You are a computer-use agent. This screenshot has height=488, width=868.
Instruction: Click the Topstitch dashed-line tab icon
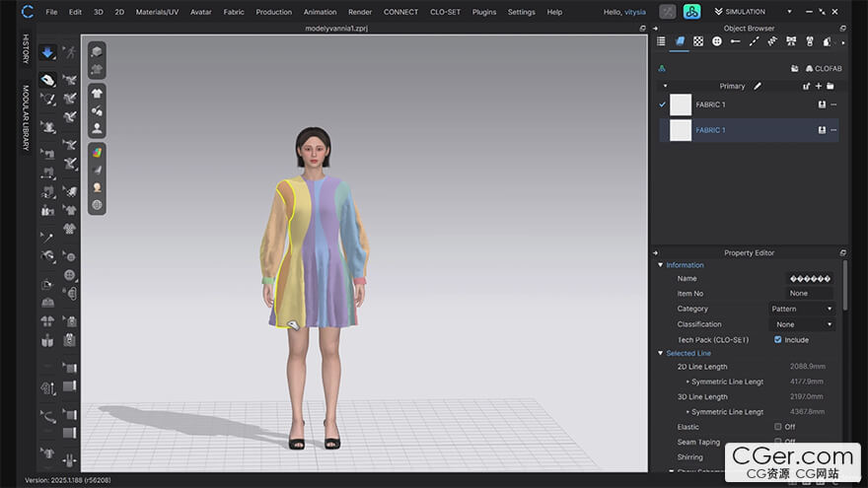754,41
